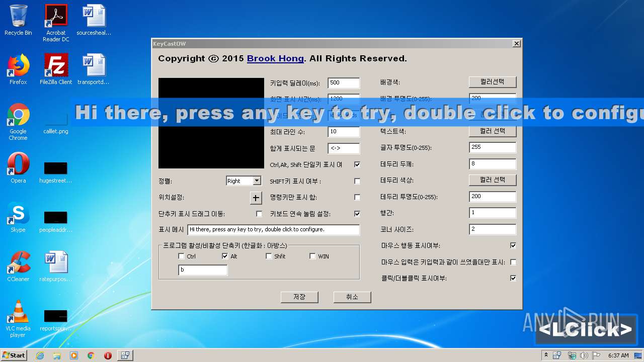Screen dimensions: 644x362
Task: Focus the 행간 field with 1
Action: [493, 213]
